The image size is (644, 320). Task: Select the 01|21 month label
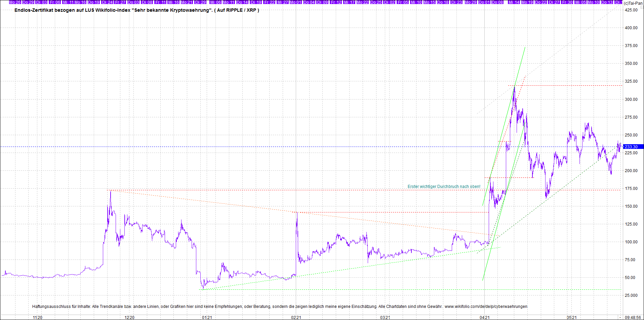[207, 317]
